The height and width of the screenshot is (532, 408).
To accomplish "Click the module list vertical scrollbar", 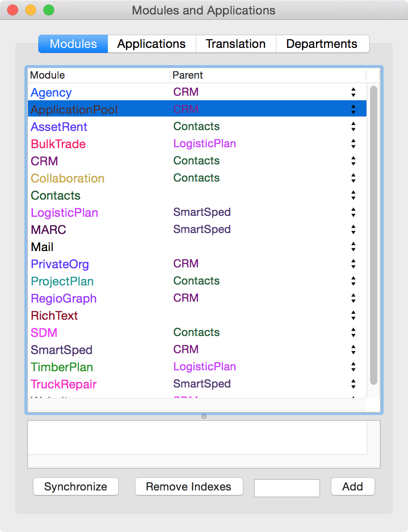I will [x=373, y=235].
